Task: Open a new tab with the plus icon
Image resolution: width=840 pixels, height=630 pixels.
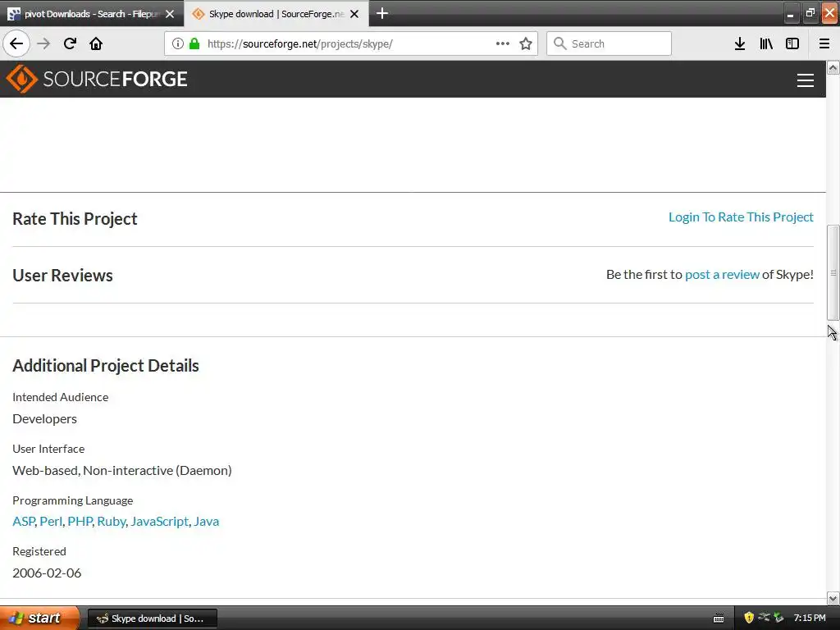Action: 382,13
